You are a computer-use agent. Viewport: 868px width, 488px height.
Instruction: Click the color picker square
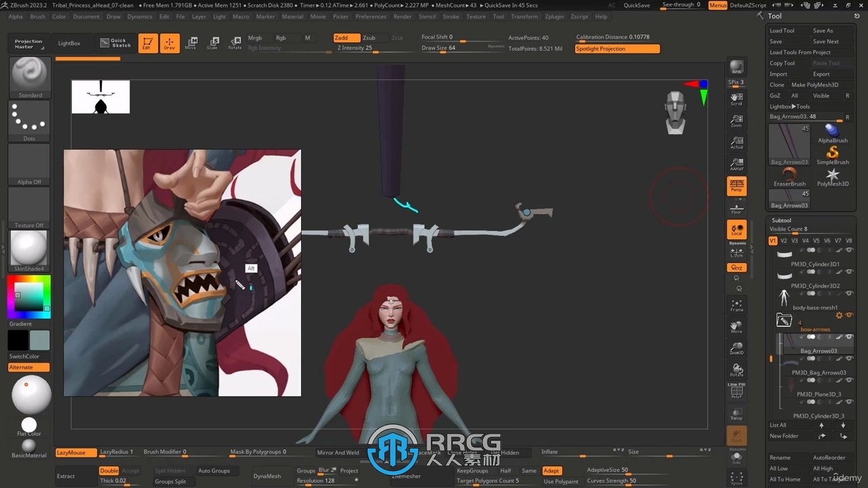coord(28,296)
